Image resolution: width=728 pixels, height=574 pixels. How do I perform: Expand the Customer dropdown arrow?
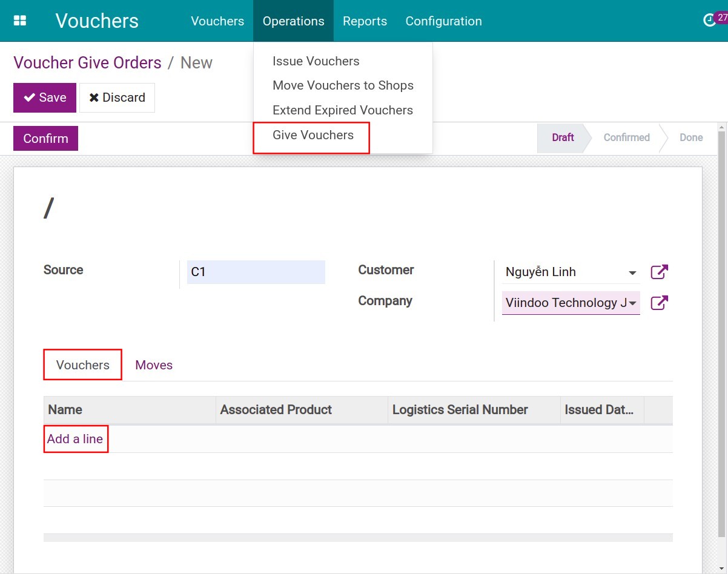click(x=632, y=272)
